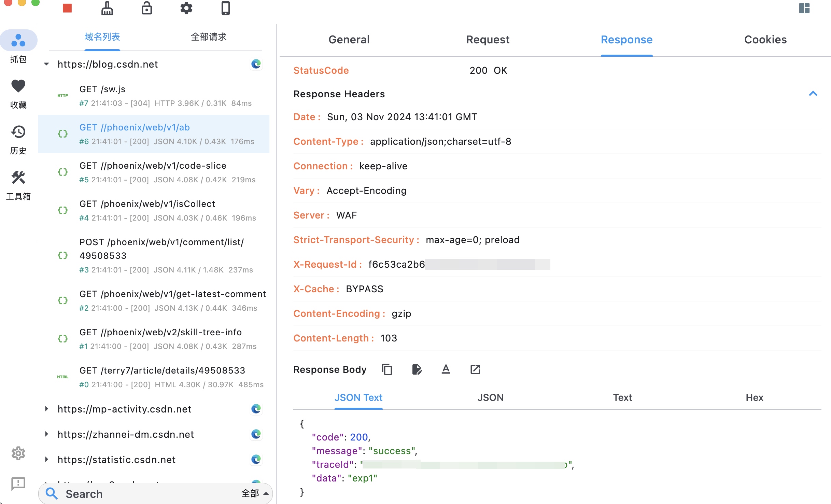The height and width of the screenshot is (504, 831).
Task: Click the red stop capture button
Action: [67, 8]
